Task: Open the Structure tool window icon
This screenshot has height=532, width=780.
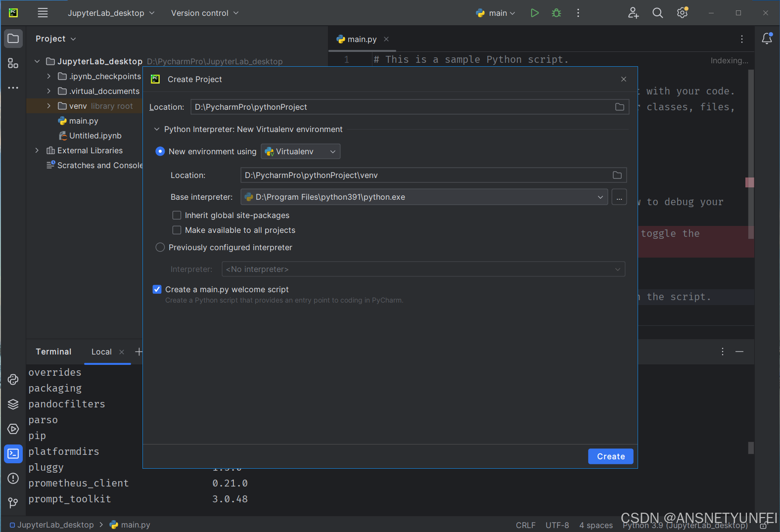Action: pyautogui.click(x=13, y=63)
